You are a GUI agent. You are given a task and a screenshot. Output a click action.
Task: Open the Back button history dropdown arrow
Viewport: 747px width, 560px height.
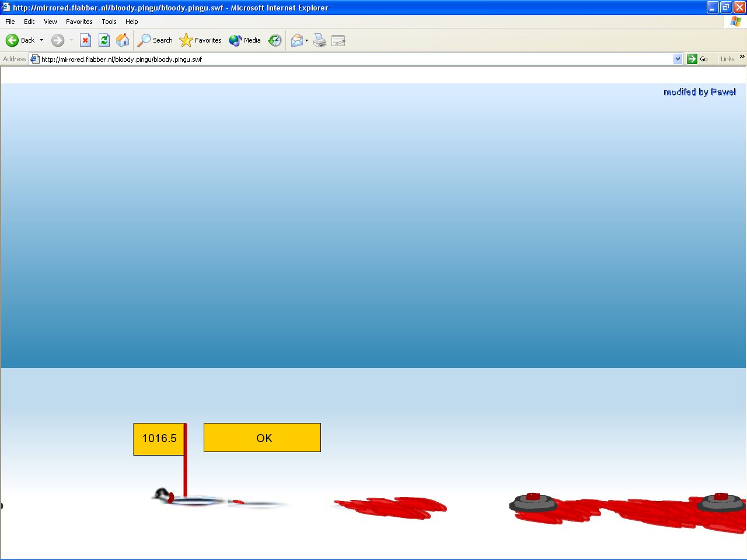coord(41,40)
